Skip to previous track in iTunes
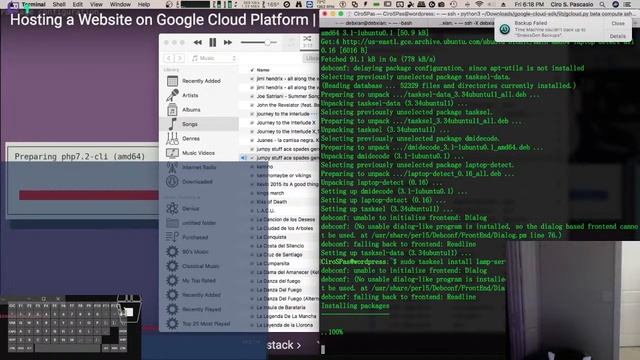The height and width of the screenshot is (360, 640). (x=198, y=42)
